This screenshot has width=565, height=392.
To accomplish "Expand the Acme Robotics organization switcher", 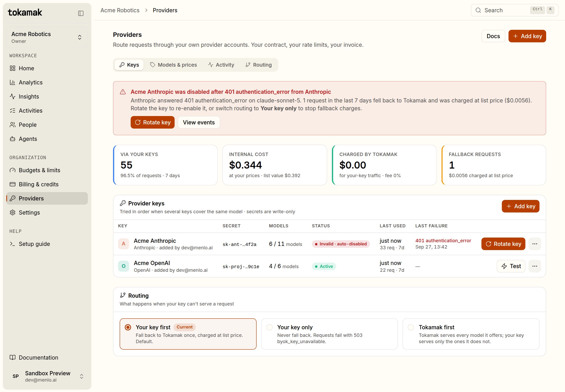I will (x=47, y=37).
